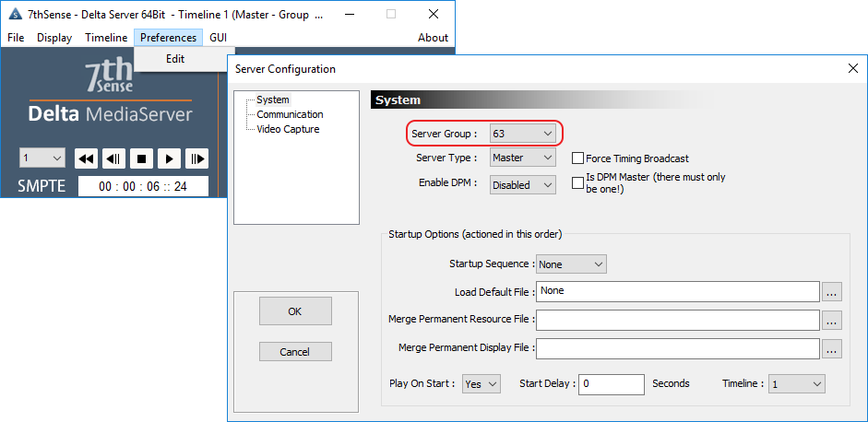Browse for Load Default File
This screenshot has width=868, height=422.
click(x=832, y=291)
